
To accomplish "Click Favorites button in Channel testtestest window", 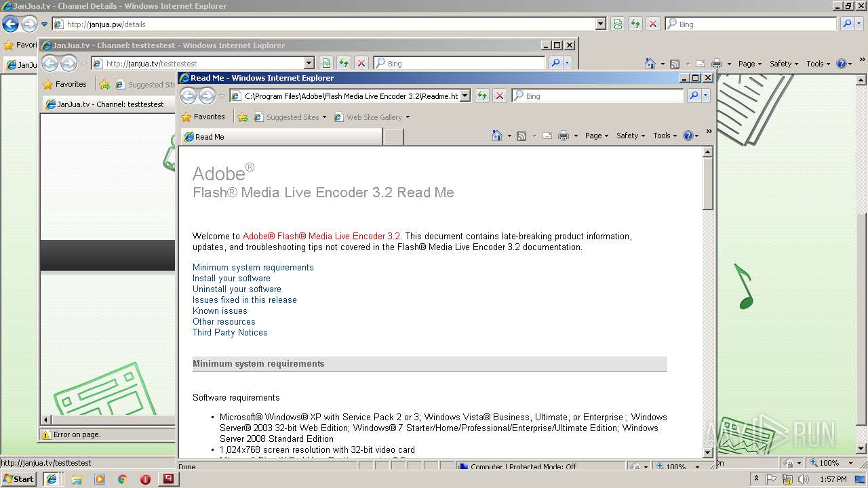I will coord(64,85).
